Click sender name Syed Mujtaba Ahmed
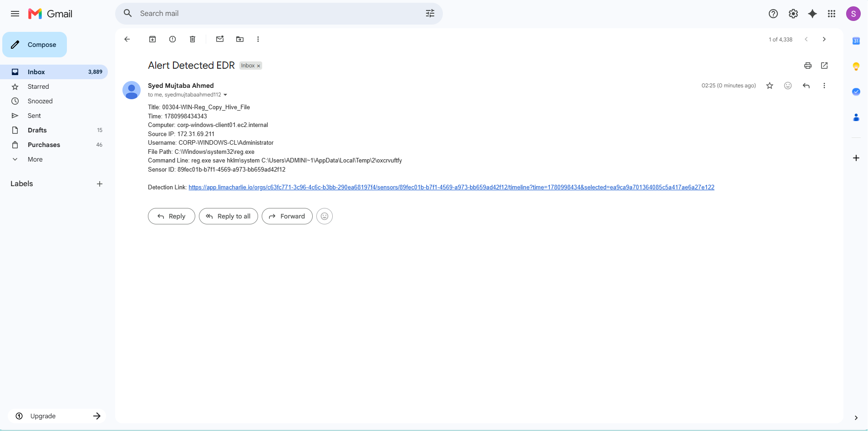The height and width of the screenshot is (431, 868). (x=181, y=86)
